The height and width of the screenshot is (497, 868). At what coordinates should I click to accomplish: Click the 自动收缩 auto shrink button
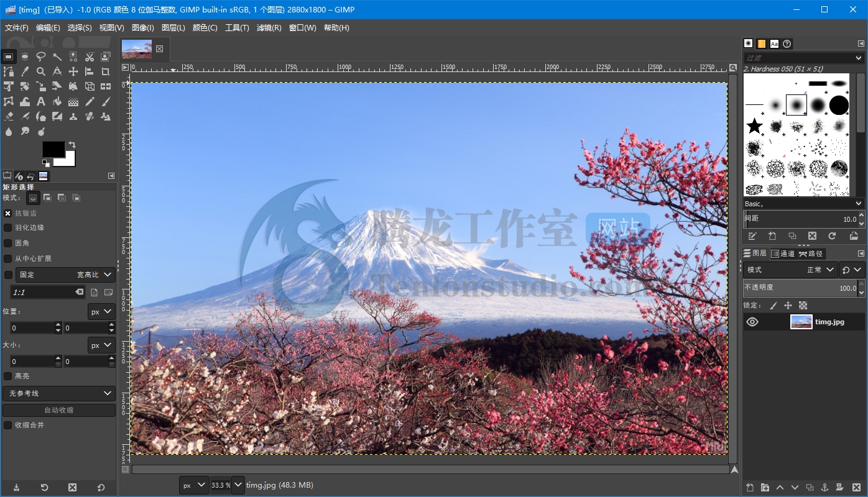(59, 410)
